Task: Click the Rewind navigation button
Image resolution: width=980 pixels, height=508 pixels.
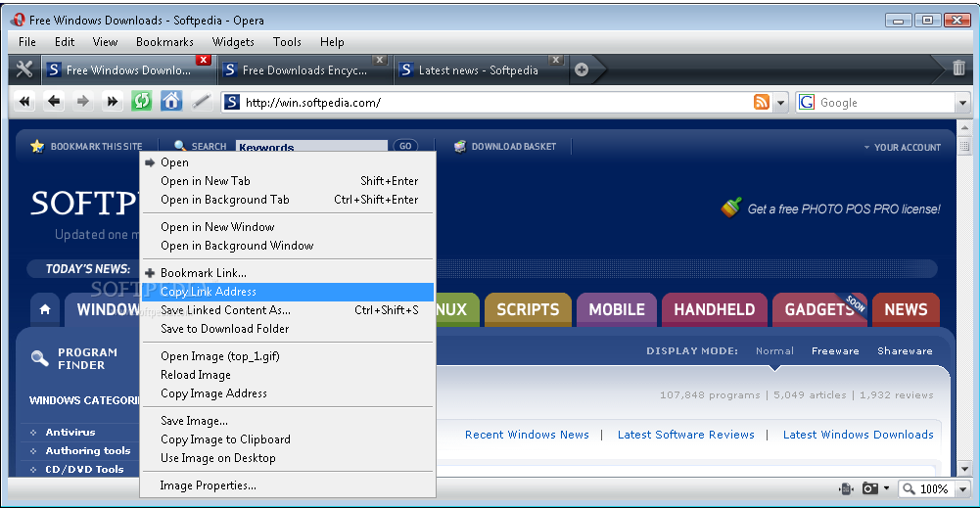Action: 25,101
